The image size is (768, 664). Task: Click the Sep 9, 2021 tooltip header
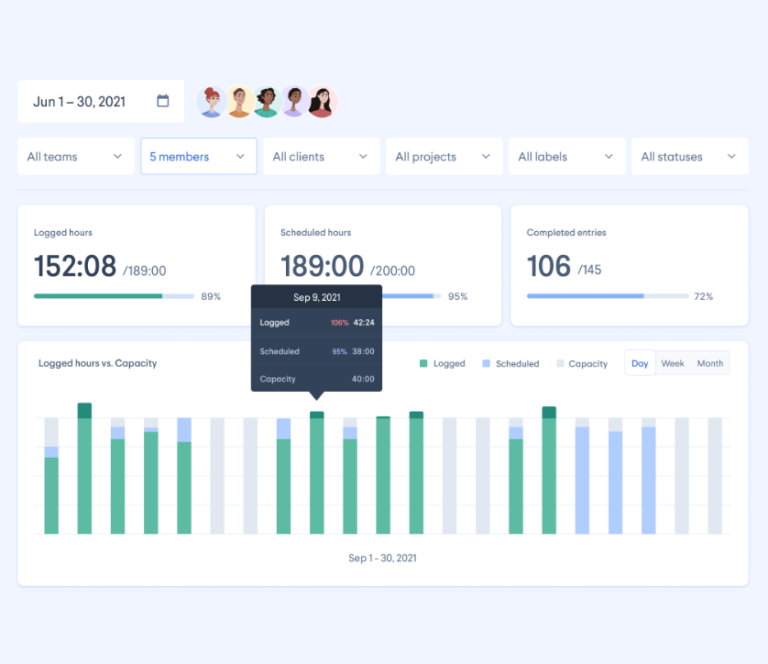(316, 297)
